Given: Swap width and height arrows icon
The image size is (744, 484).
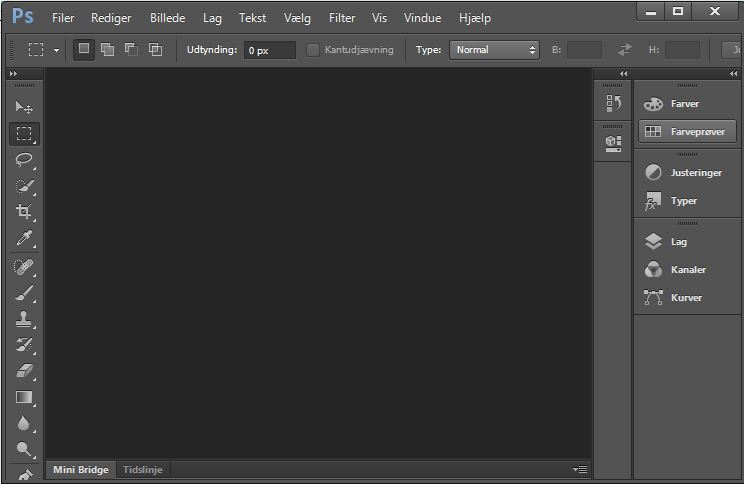Looking at the screenshot, I should click(x=624, y=49).
